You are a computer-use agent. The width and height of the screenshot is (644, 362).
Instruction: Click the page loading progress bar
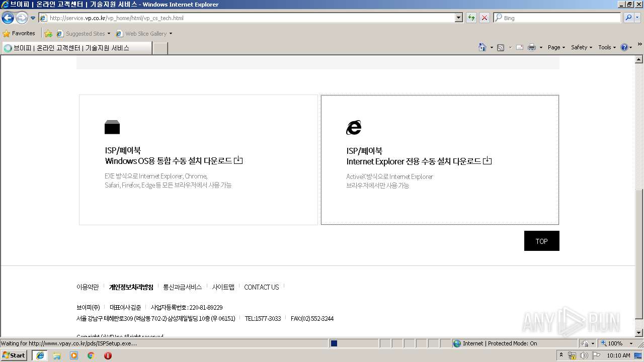354,343
